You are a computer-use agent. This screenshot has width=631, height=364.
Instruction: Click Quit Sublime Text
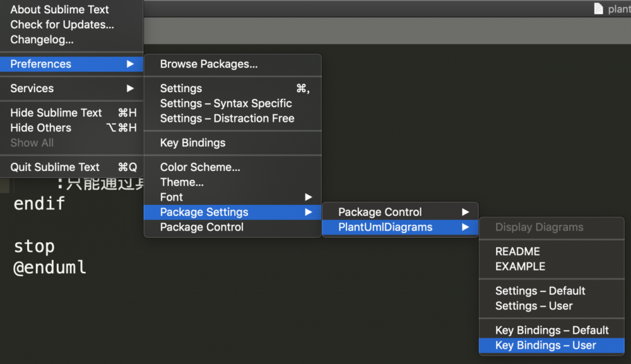point(55,167)
